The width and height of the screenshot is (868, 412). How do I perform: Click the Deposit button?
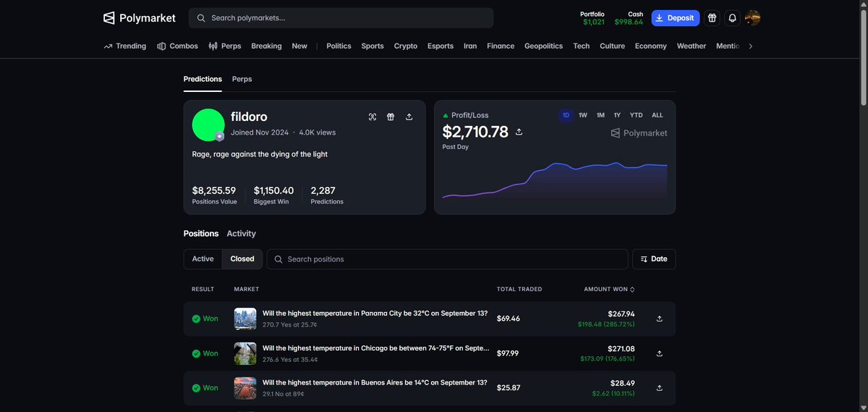(x=676, y=18)
